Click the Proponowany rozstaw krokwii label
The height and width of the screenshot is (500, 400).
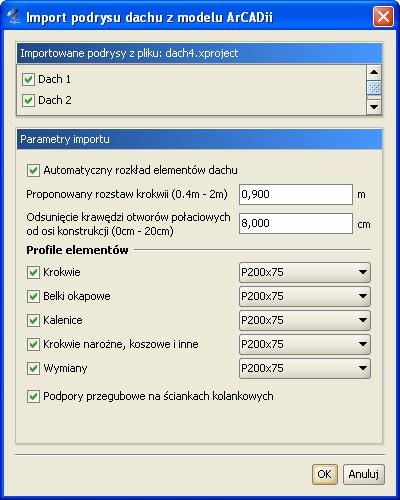(x=127, y=194)
